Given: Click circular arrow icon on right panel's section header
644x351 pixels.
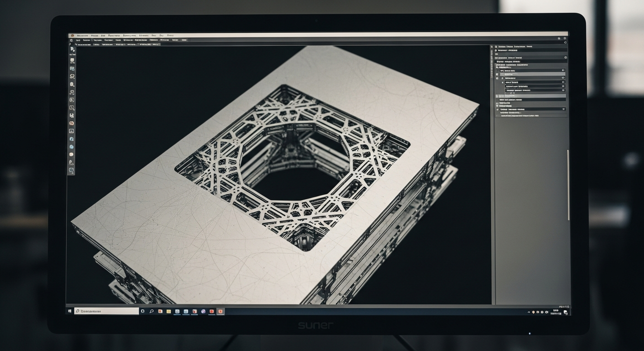Looking at the screenshot, I should click(565, 58).
